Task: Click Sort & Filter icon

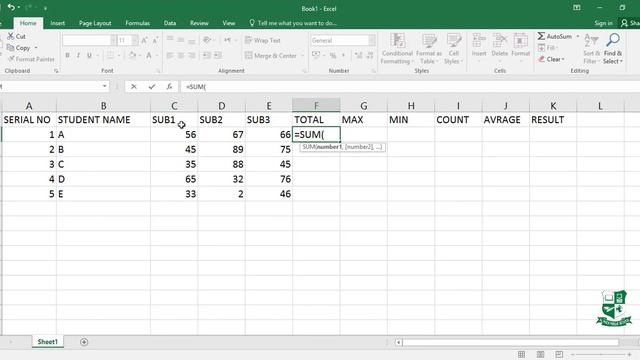Action: pyautogui.click(x=591, y=49)
